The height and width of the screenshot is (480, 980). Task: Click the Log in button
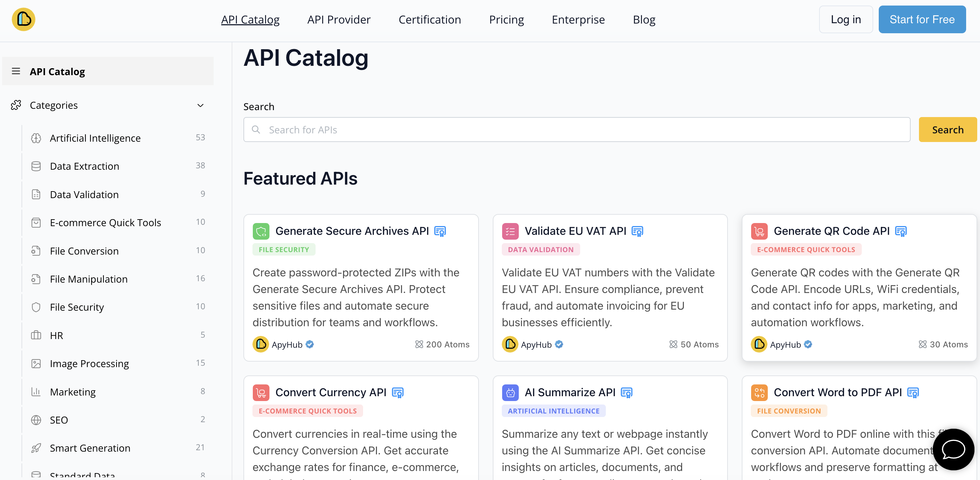845,19
